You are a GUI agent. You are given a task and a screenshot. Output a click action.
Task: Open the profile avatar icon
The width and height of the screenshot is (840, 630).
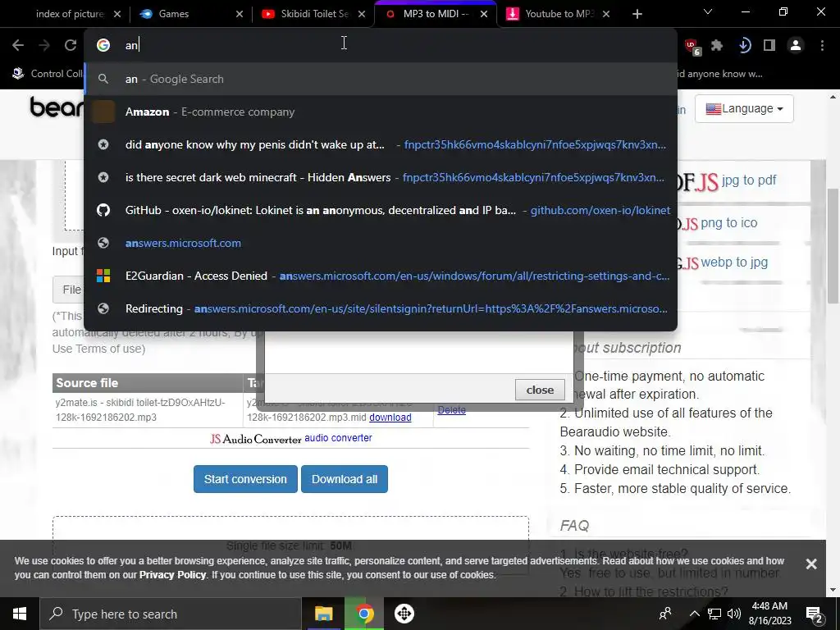[796, 46]
